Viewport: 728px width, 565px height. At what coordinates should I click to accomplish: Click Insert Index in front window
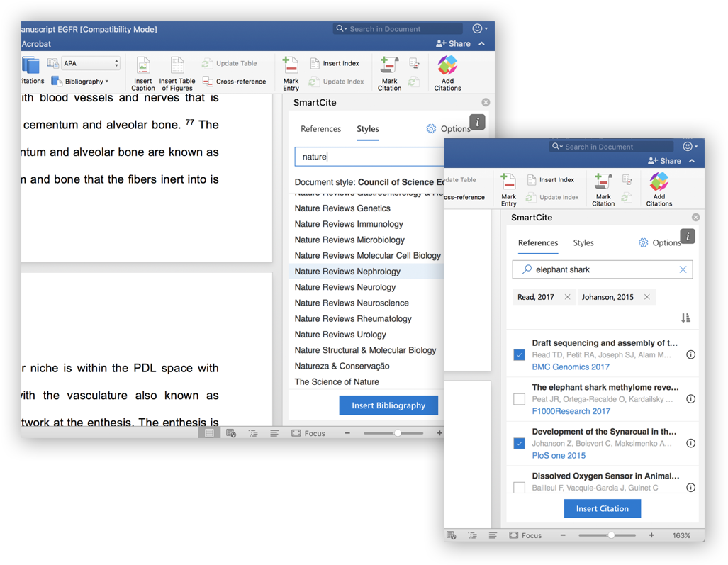(x=551, y=179)
